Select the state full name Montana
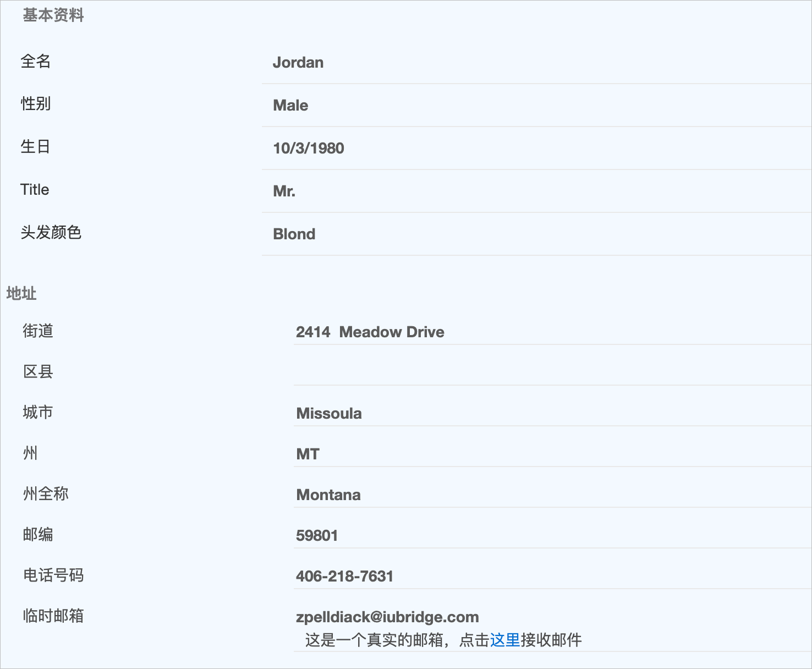This screenshot has height=669, width=812. click(328, 495)
